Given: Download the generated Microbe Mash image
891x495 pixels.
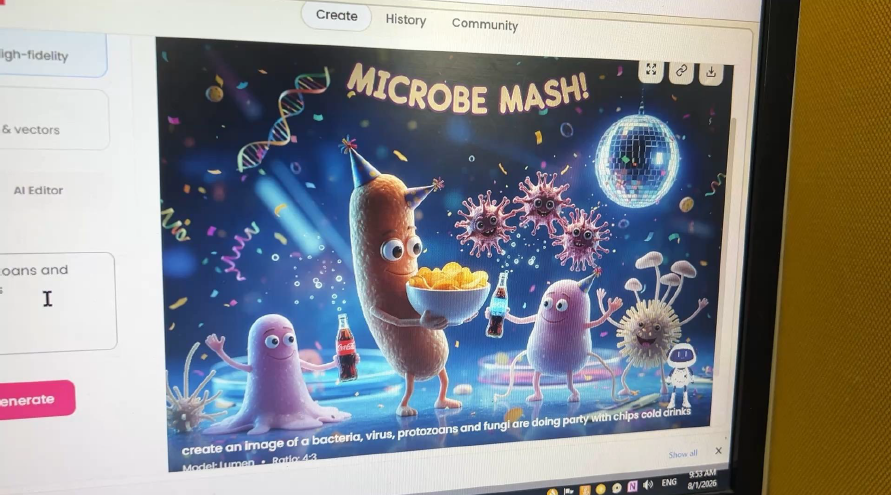Looking at the screenshot, I should 711,73.
